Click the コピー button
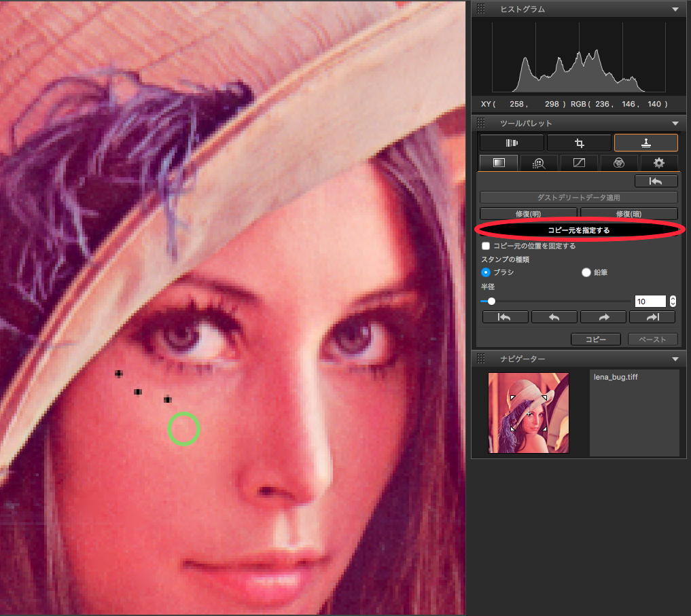This screenshot has height=616, width=691. coord(596,340)
